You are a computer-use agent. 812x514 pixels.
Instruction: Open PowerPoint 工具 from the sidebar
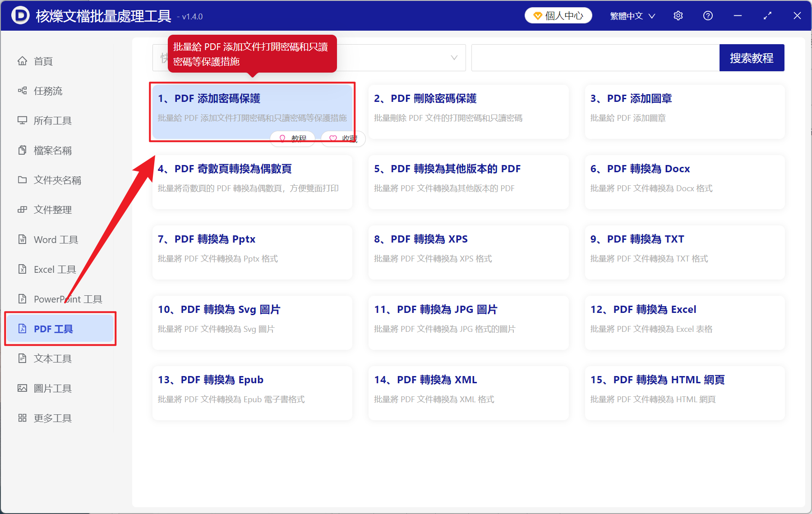coord(67,298)
